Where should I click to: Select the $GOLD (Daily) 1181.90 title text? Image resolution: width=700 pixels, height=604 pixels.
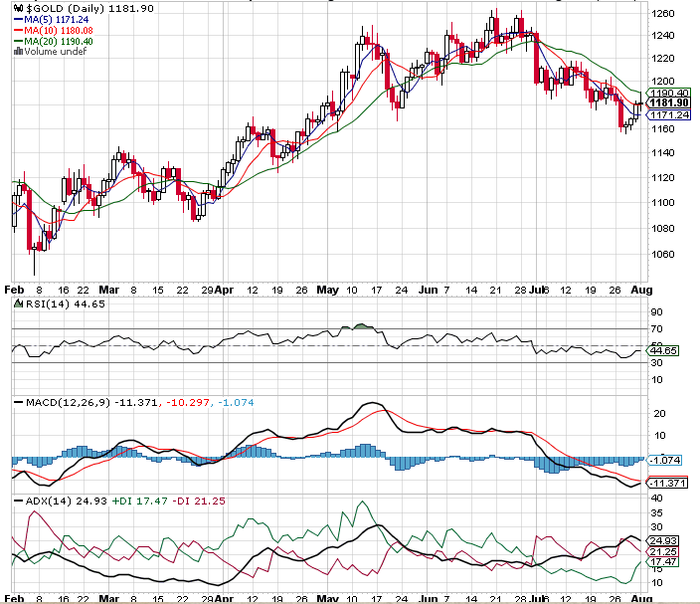(89, 9)
